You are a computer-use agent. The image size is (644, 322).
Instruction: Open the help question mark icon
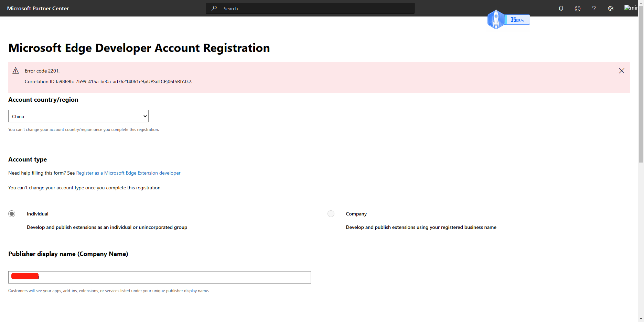pos(594,8)
